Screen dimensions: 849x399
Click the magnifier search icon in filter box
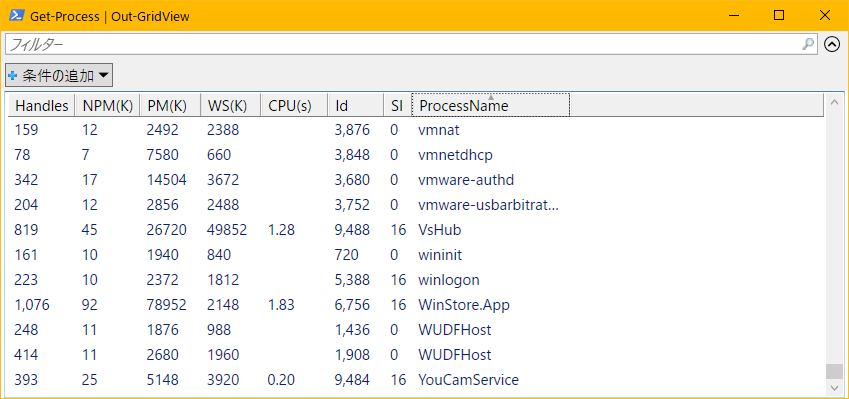[x=807, y=44]
